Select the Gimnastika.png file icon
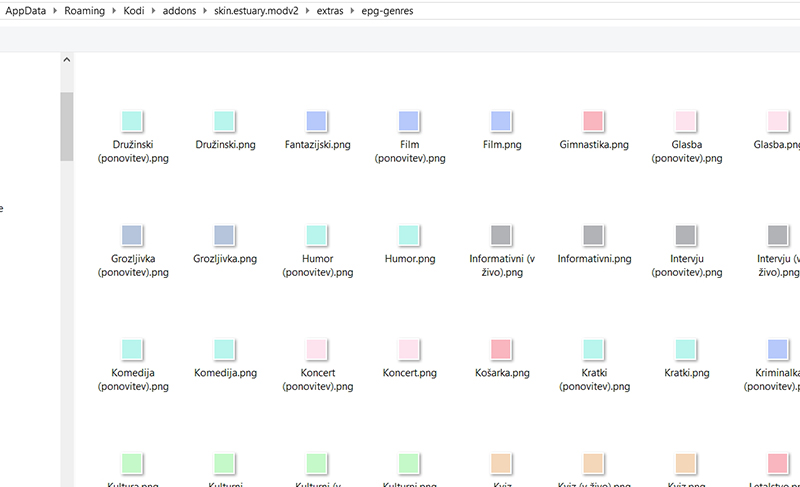Image resolution: width=800 pixels, height=487 pixels. coord(594,121)
